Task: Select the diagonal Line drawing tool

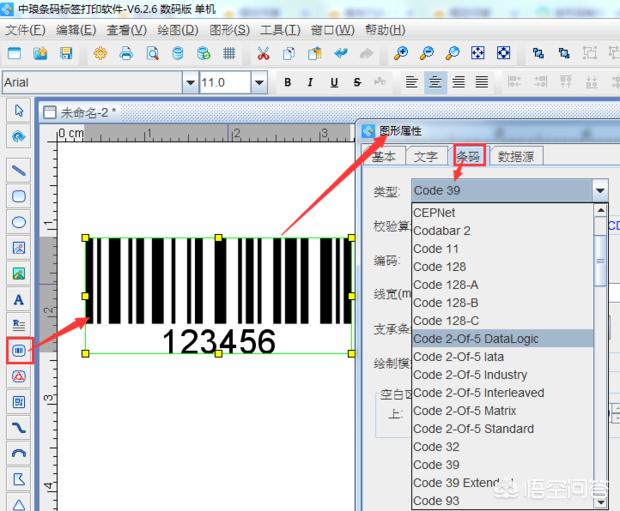Action: point(19,170)
